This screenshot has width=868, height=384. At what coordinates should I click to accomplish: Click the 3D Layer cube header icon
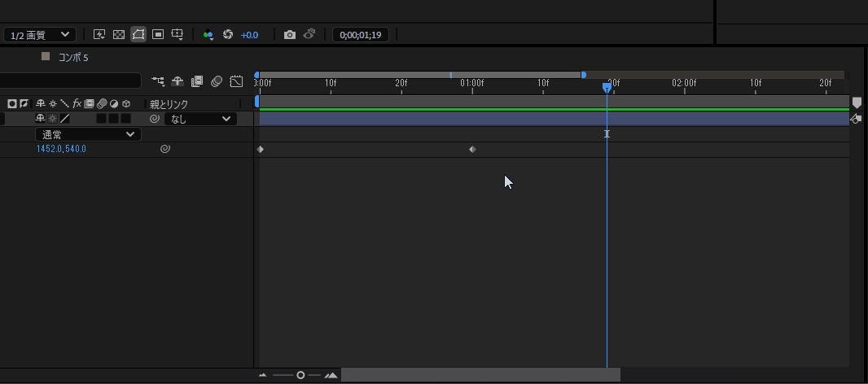[126, 103]
